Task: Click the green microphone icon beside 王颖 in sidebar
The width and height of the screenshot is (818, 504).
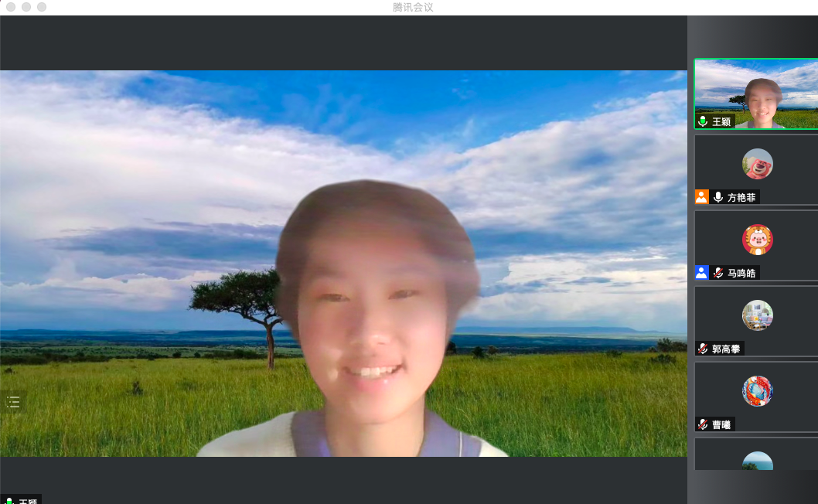Action: click(703, 121)
